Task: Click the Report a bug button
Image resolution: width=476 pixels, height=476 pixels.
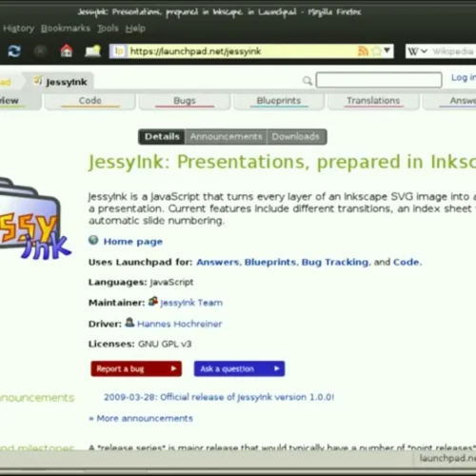Action: (x=136, y=368)
